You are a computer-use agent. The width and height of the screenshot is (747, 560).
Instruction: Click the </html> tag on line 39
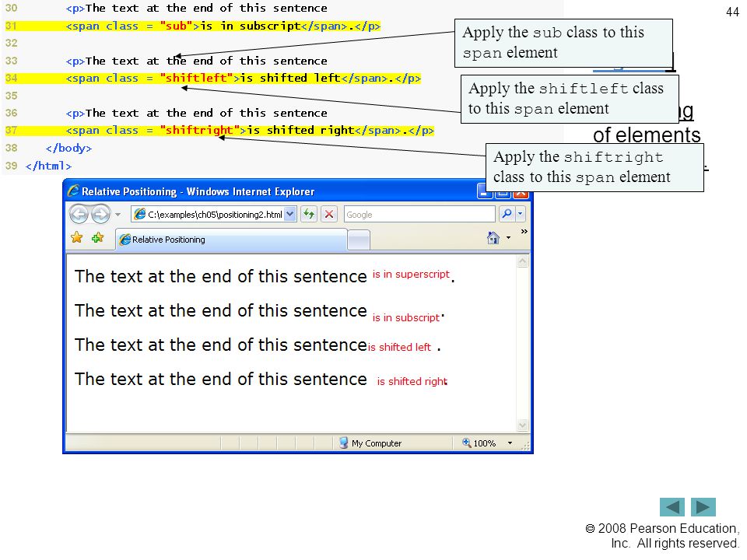click(x=48, y=166)
